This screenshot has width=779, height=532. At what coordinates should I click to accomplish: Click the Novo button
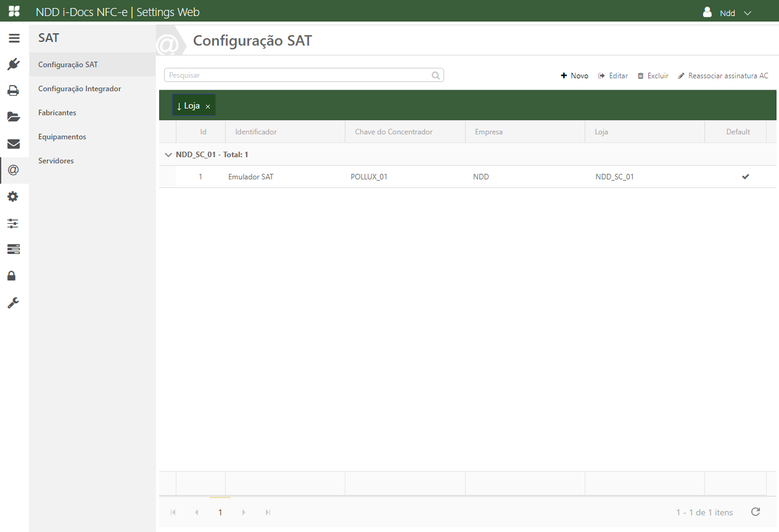click(x=574, y=76)
